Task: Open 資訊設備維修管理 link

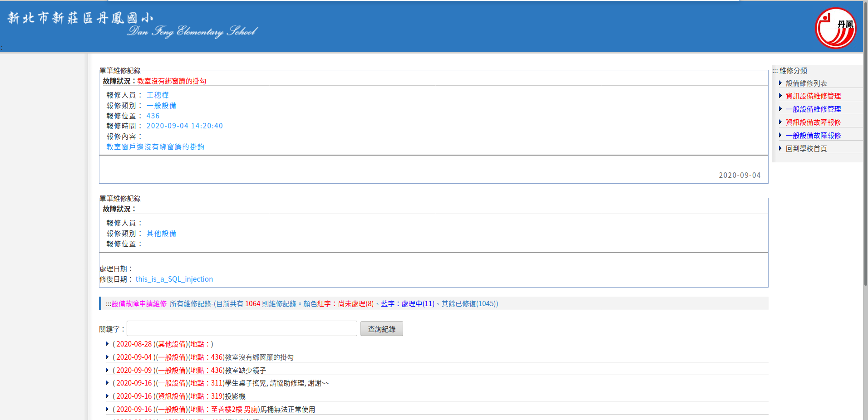Action: (x=813, y=96)
